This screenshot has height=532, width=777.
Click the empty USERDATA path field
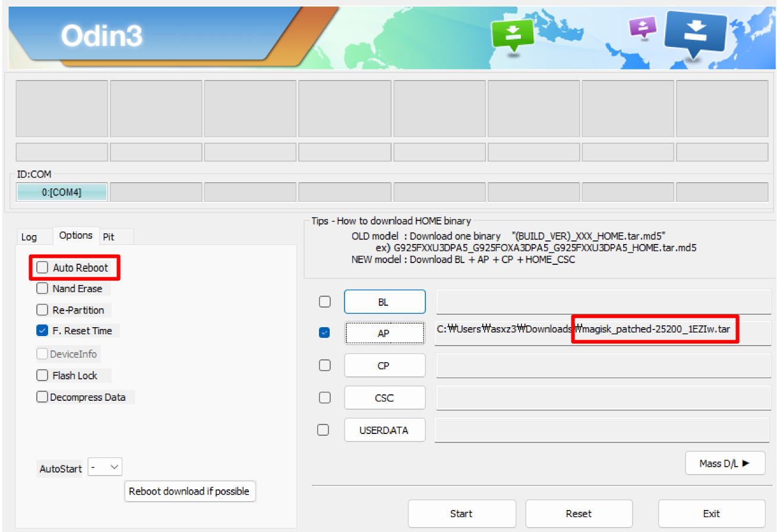pos(603,430)
